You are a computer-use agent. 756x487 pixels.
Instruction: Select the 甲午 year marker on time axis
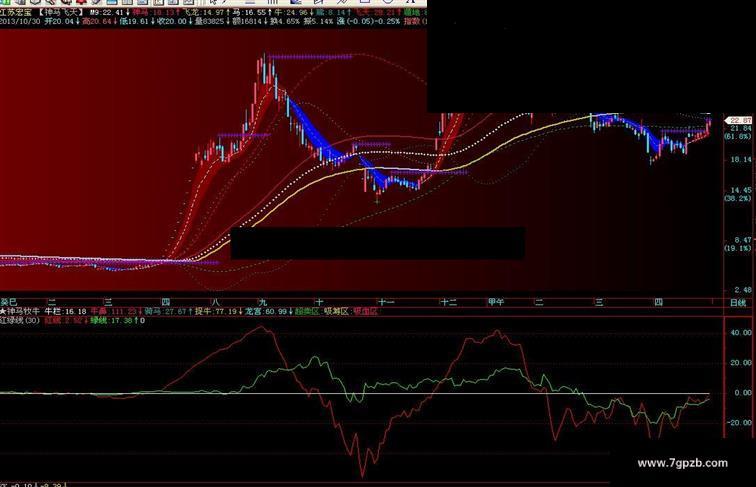point(496,302)
